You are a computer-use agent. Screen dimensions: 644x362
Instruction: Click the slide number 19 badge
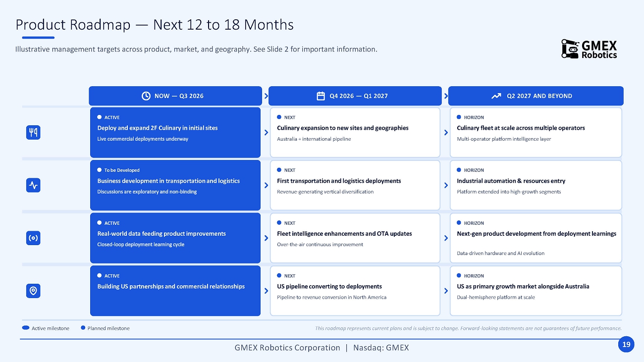pyautogui.click(x=626, y=345)
